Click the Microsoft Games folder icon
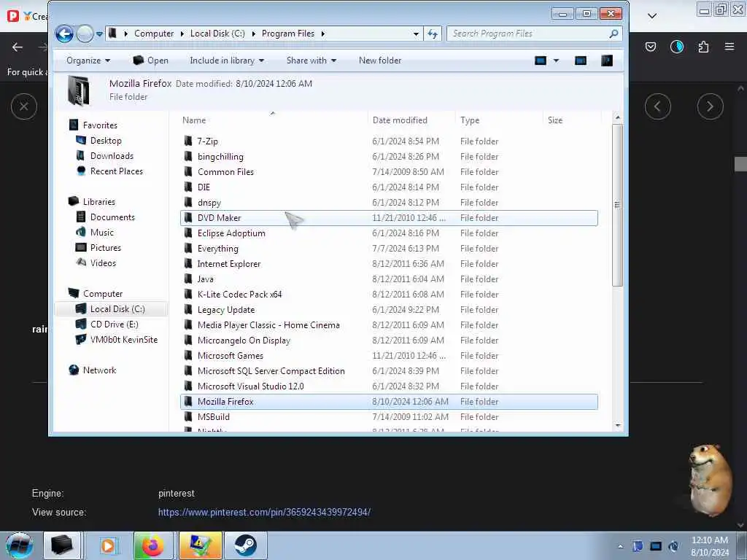This screenshot has width=747, height=560. click(188, 356)
